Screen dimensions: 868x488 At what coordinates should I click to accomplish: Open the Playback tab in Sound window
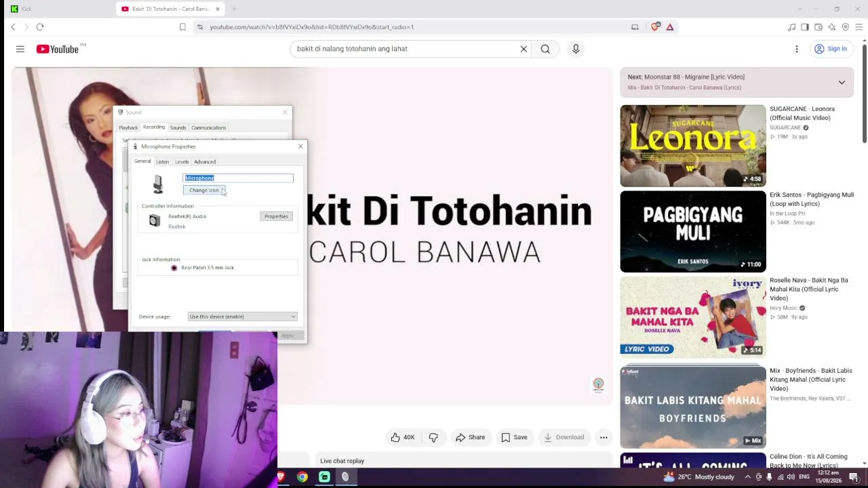[x=128, y=127]
